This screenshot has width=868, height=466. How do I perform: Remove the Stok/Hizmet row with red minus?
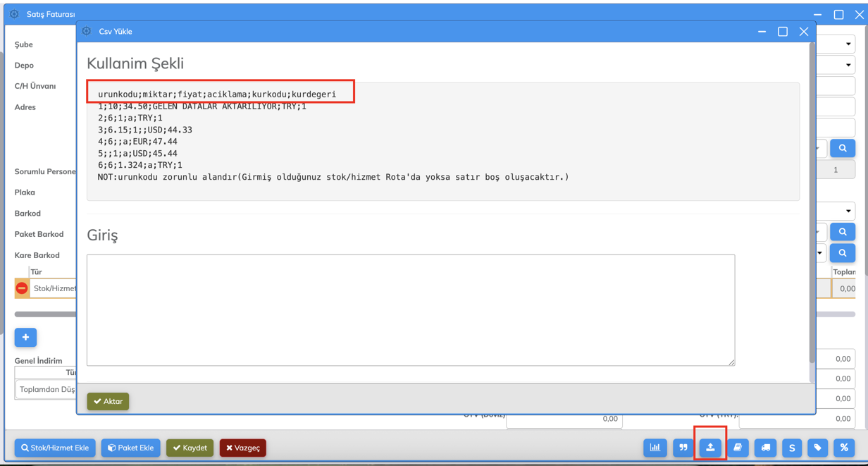coord(22,288)
